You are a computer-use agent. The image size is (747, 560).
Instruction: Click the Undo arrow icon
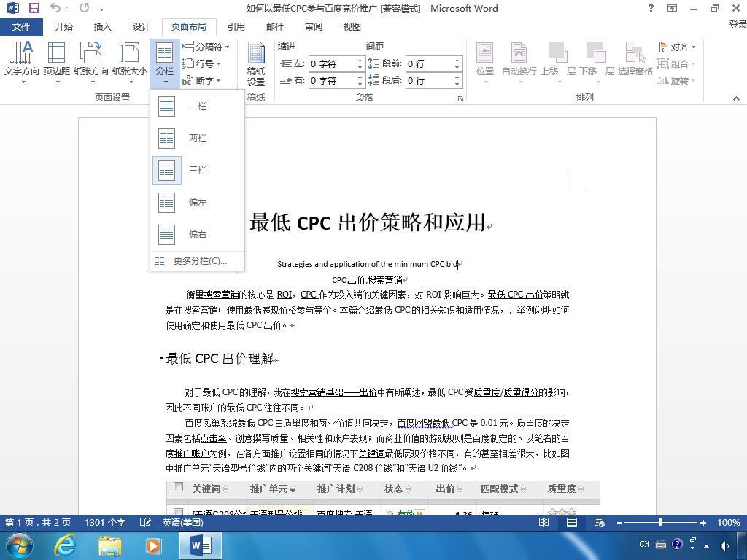(55, 7)
